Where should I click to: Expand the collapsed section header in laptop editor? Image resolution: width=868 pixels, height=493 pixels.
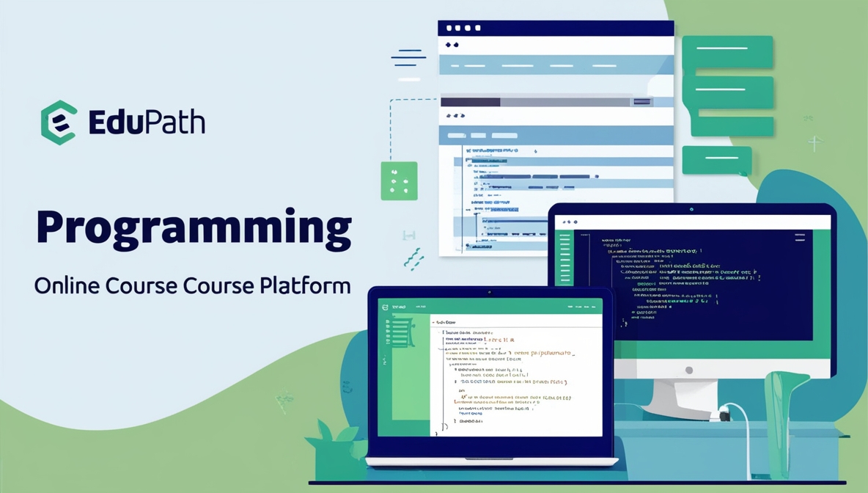pyautogui.click(x=444, y=322)
